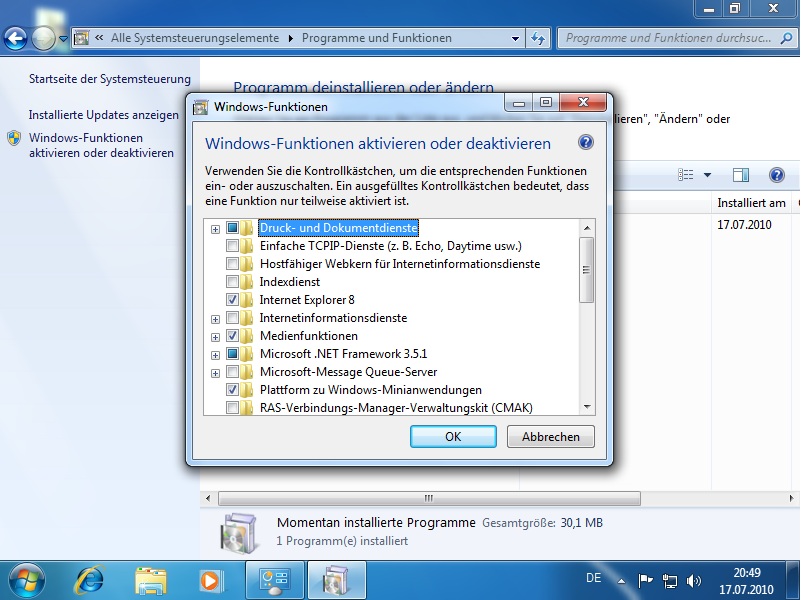Toggle the Medienfunktionen checkbox
This screenshot has height=600, width=801.
(232, 336)
